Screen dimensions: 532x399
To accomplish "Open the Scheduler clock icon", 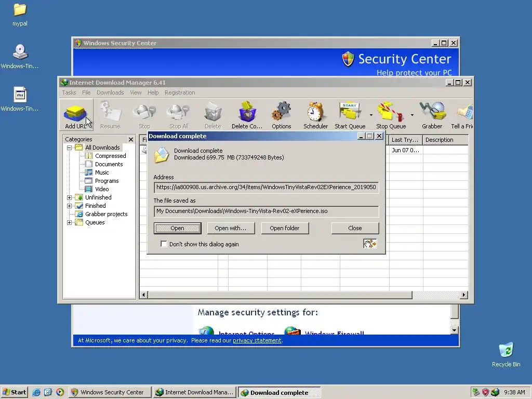I will pos(315,115).
